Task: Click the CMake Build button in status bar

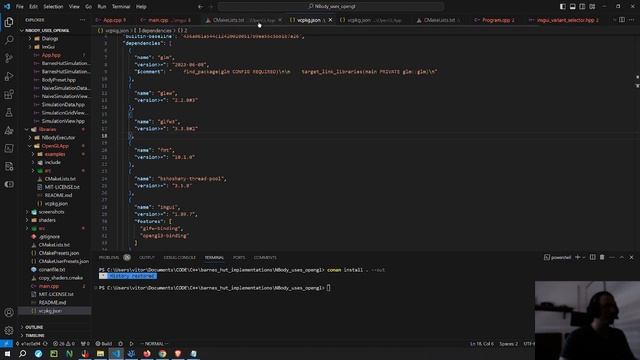Action: 104,344
